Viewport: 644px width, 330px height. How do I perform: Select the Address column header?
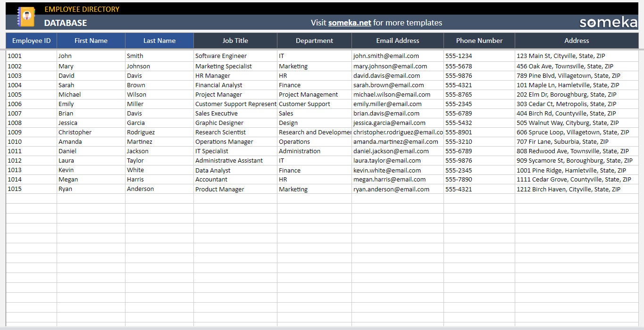coord(576,41)
